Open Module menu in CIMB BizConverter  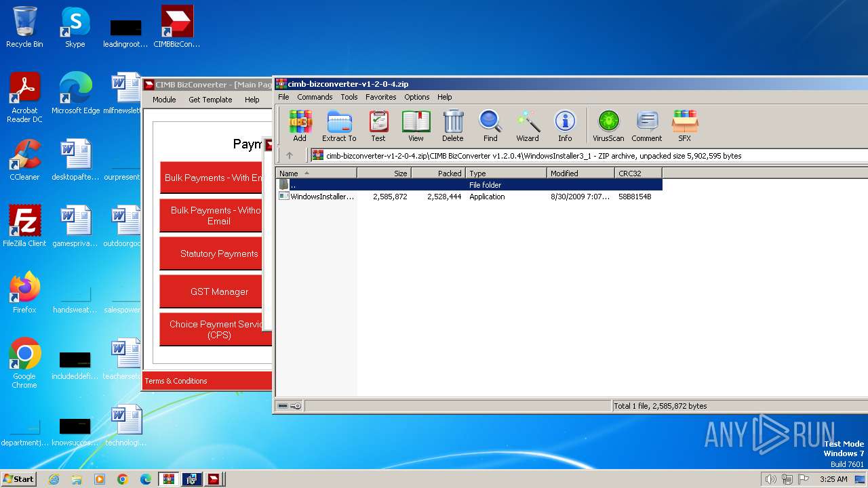(164, 100)
